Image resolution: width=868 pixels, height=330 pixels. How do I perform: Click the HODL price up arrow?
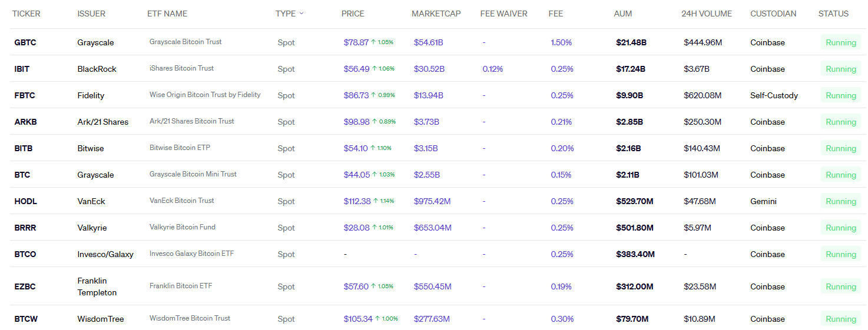pos(376,201)
